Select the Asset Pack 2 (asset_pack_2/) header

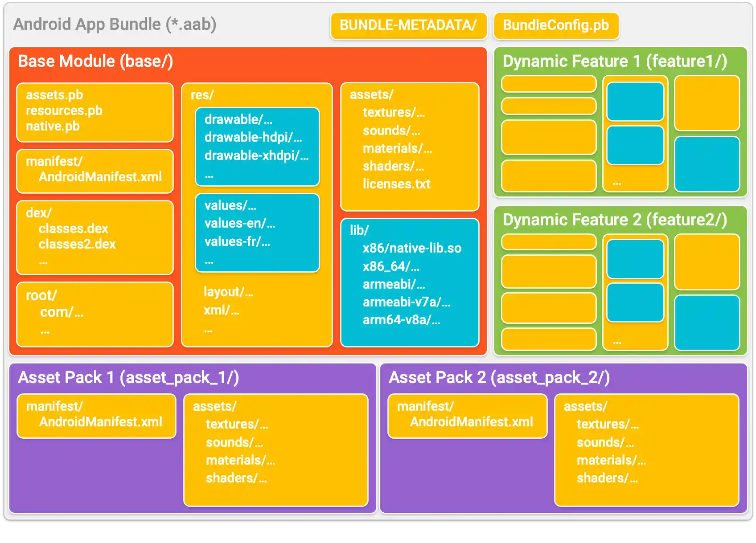(x=499, y=377)
